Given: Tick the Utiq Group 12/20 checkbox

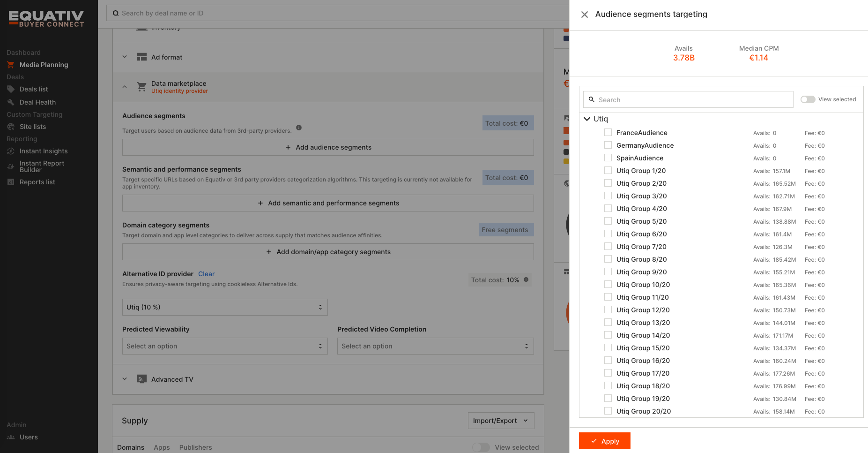Looking at the screenshot, I should pyautogui.click(x=608, y=310).
